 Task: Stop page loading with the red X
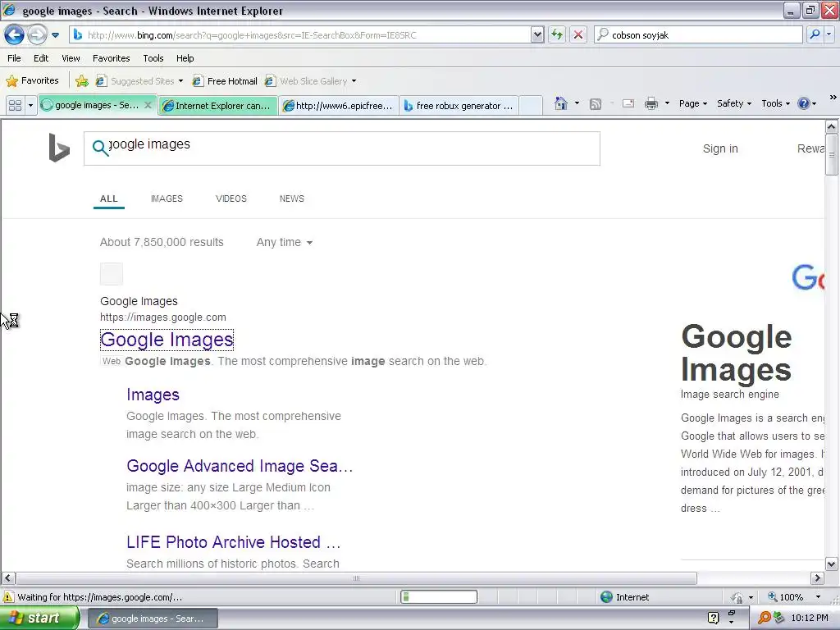[x=578, y=34]
